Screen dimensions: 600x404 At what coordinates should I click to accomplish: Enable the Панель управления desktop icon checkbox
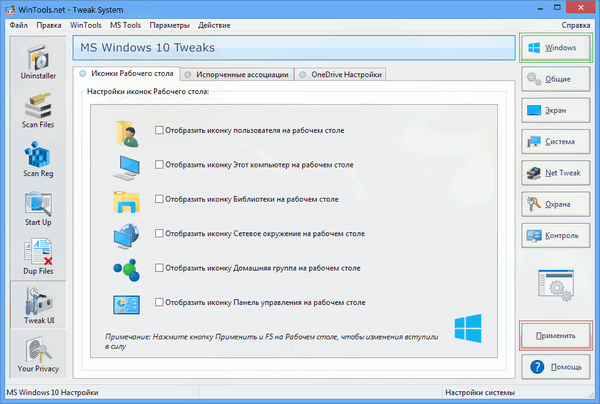click(x=160, y=301)
